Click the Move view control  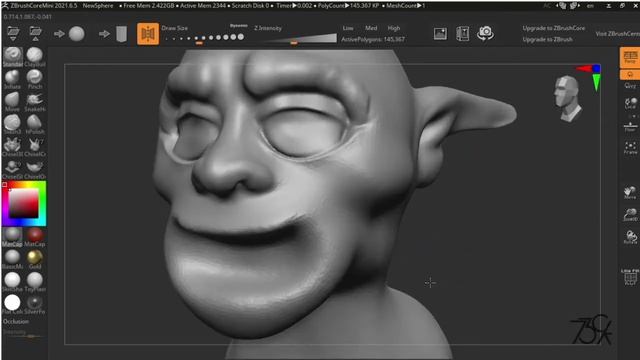click(630, 192)
